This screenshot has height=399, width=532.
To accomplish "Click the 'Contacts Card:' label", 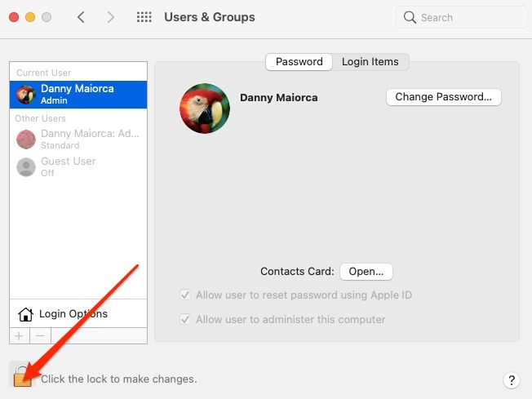I will tap(297, 272).
